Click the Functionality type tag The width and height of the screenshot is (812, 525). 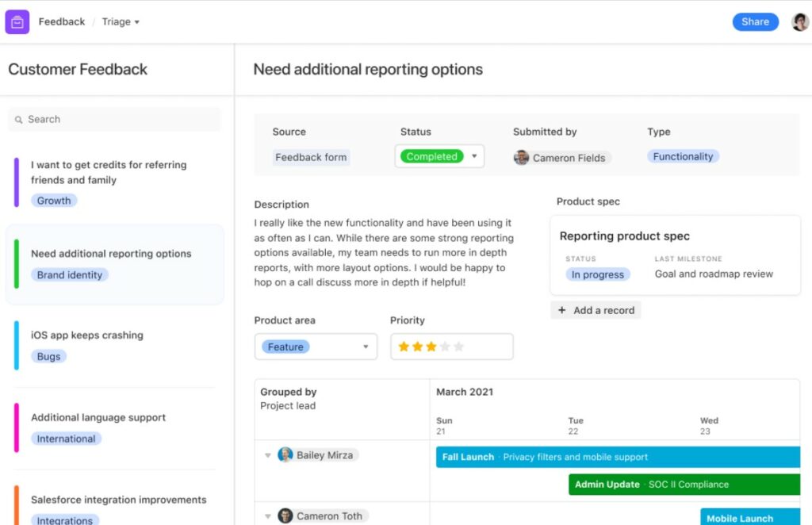tap(683, 156)
